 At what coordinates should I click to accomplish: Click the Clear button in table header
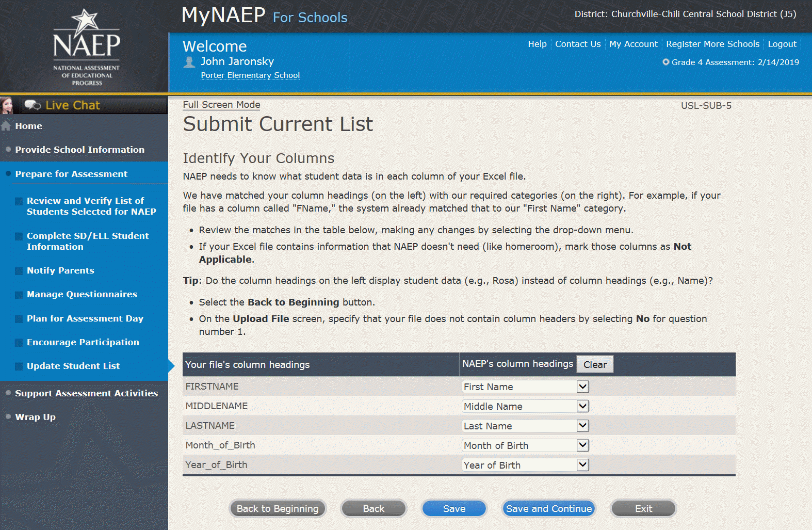click(595, 364)
